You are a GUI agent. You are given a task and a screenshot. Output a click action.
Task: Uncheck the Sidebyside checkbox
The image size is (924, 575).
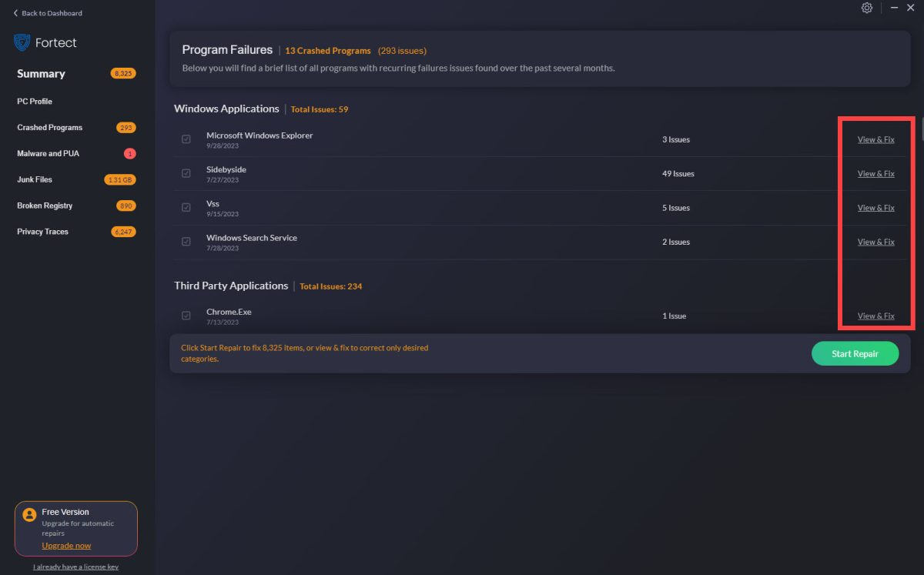point(186,174)
